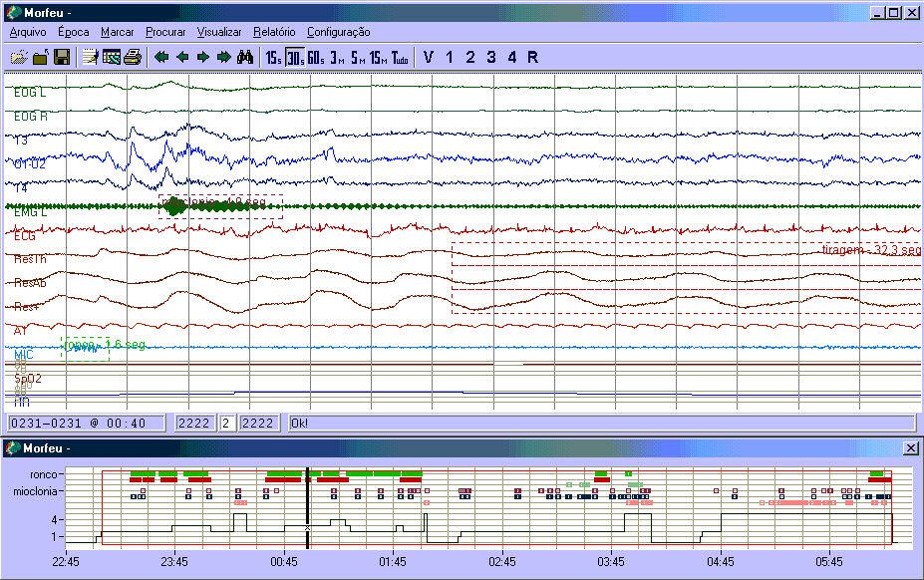Set window to 15s view

(273, 57)
